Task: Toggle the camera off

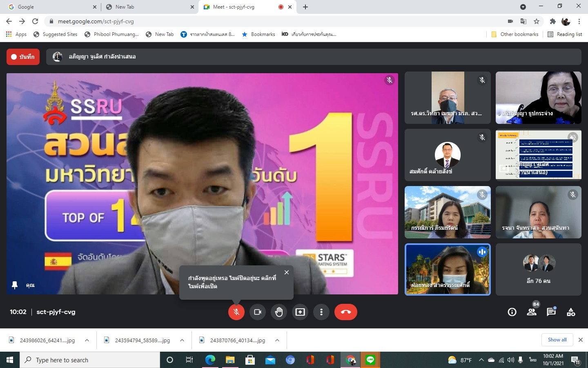Action: 258,312
